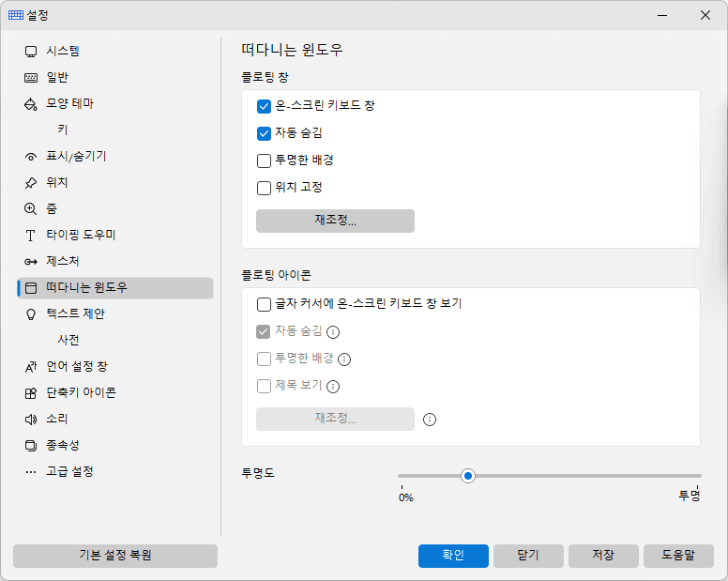Toggle 제목 보기 checkbox

pyautogui.click(x=264, y=386)
